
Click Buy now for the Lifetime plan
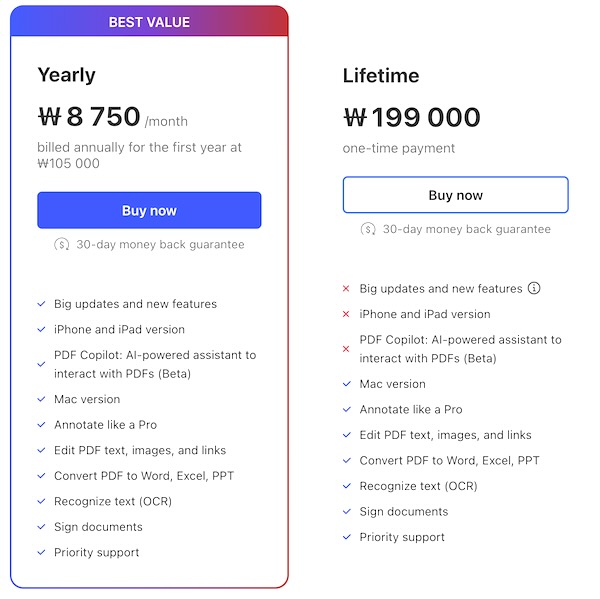point(455,195)
